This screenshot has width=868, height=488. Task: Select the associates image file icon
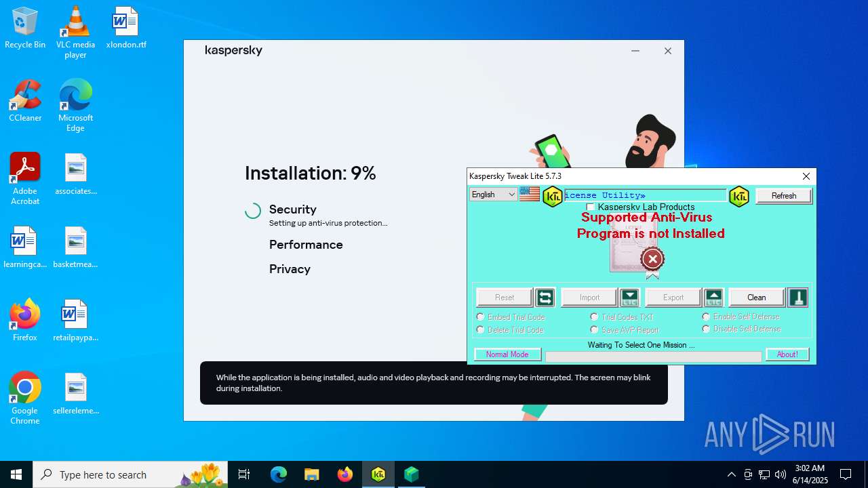point(75,174)
